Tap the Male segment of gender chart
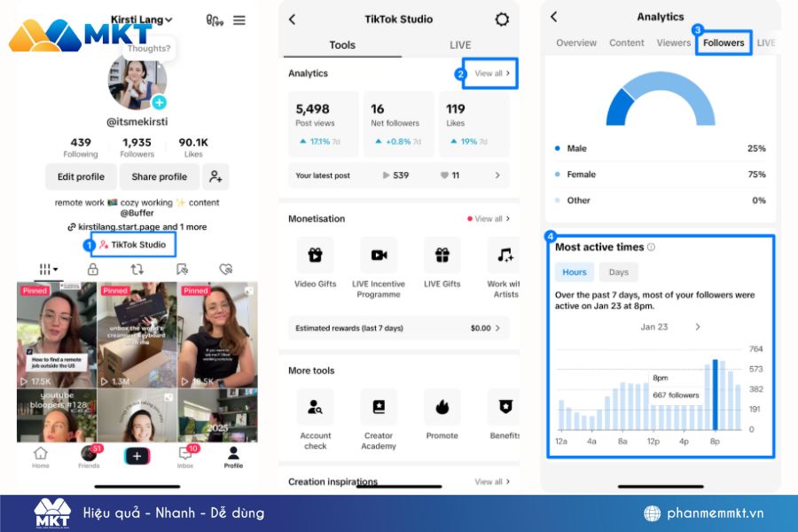 coord(620,108)
